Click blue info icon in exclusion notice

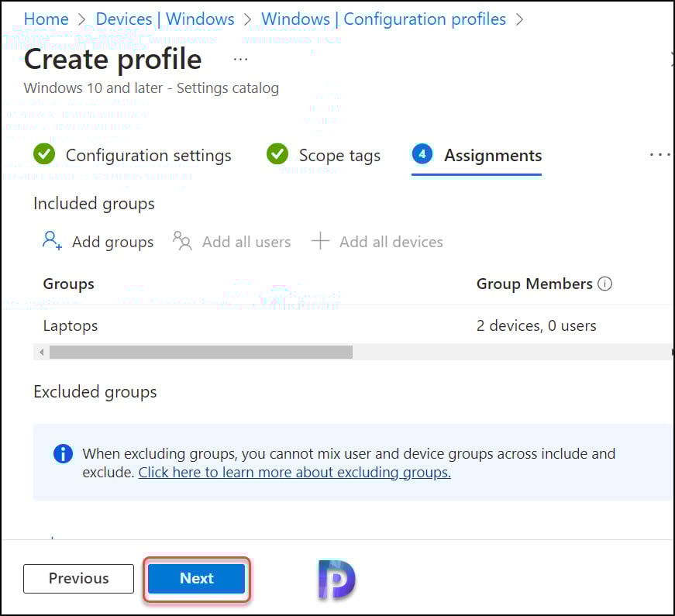pyautogui.click(x=63, y=453)
